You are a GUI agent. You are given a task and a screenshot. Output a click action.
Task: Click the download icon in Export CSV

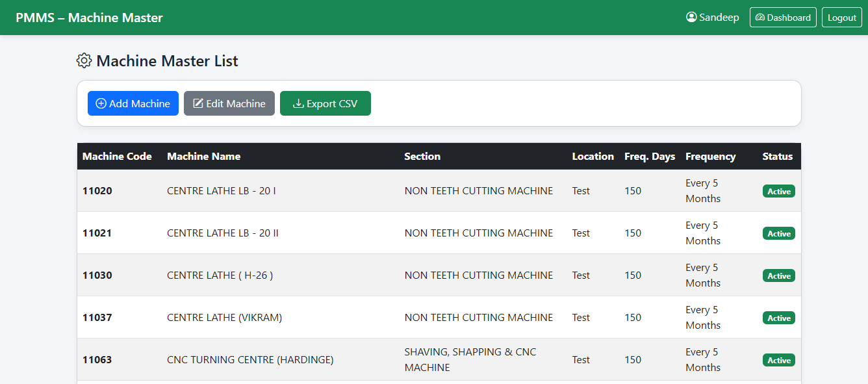[x=298, y=104]
